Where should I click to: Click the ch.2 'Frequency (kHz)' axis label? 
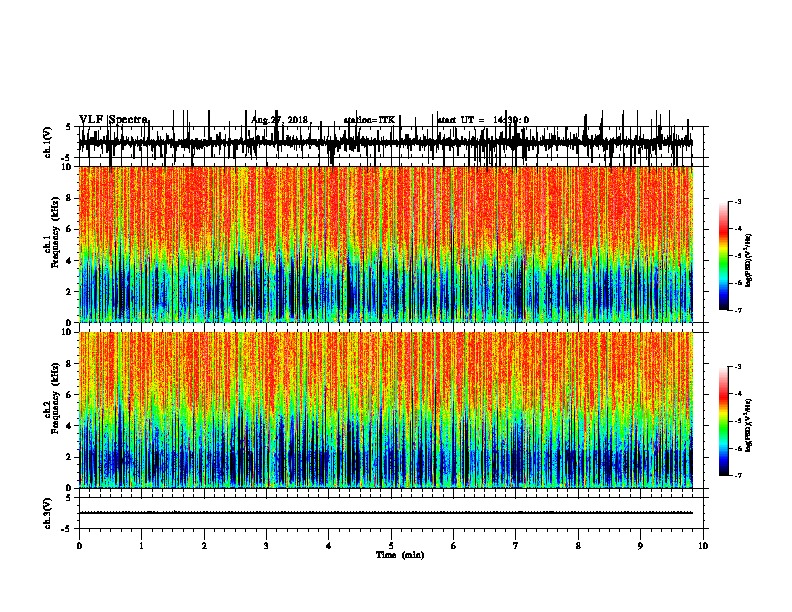point(55,398)
